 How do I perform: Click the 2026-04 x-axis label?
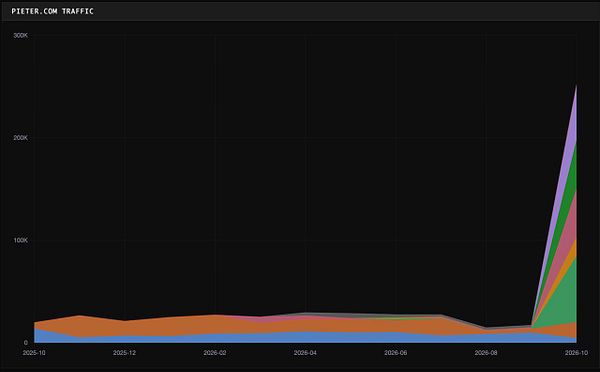[x=305, y=353]
